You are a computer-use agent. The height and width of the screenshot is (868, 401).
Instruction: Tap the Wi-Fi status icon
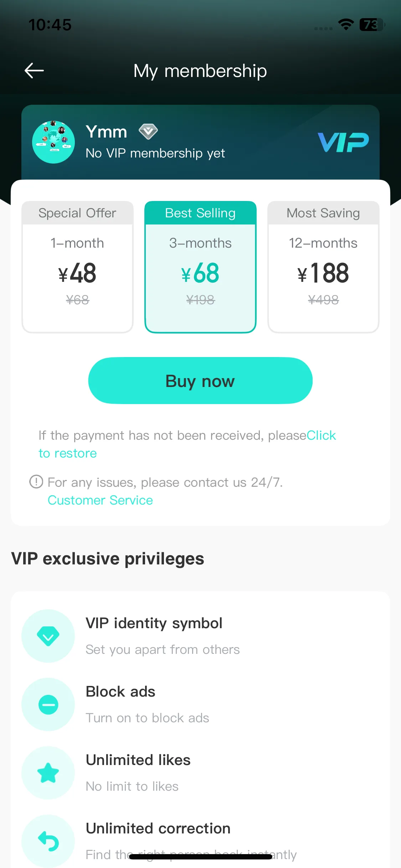pos(346,25)
